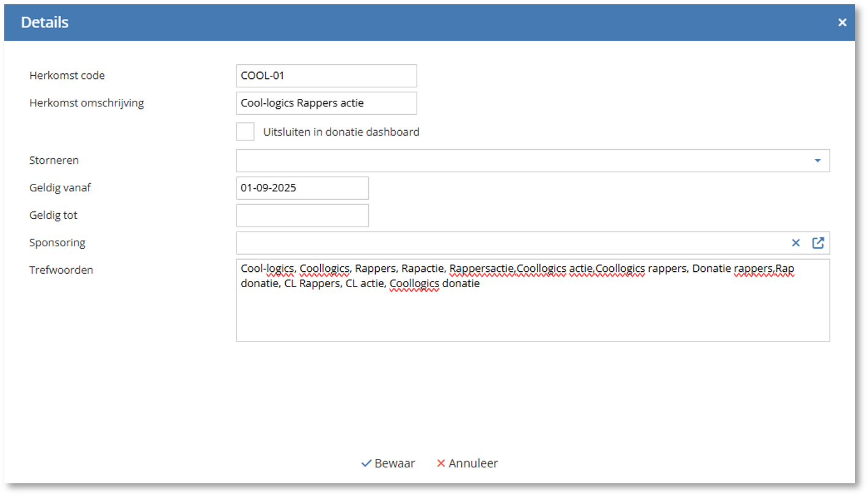Focus the Herkomst code field containing COOL-01
Screen dimensions: 868x501
tap(326, 76)
